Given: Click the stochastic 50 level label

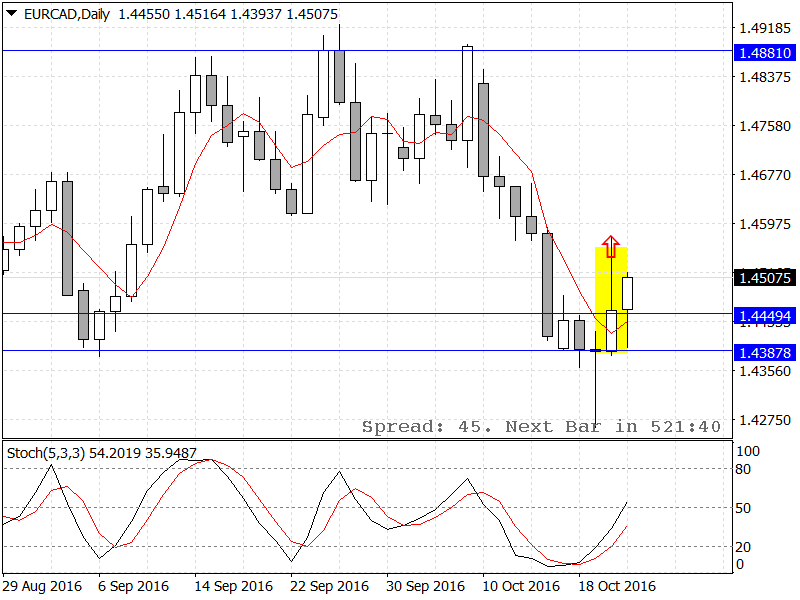Looking at the screenshot, I should click(743, 508).
